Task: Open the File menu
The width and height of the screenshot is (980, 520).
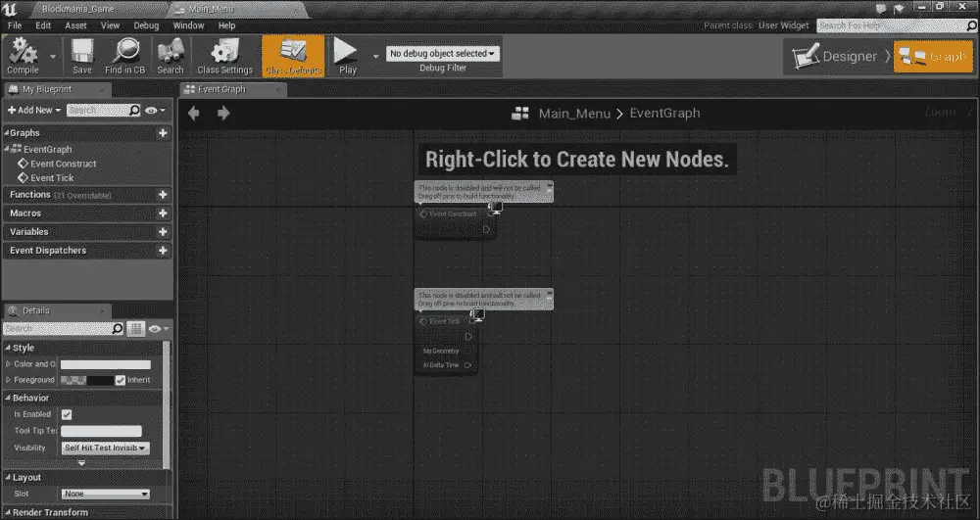Action: pyautogui.click(x=15, y=25)
